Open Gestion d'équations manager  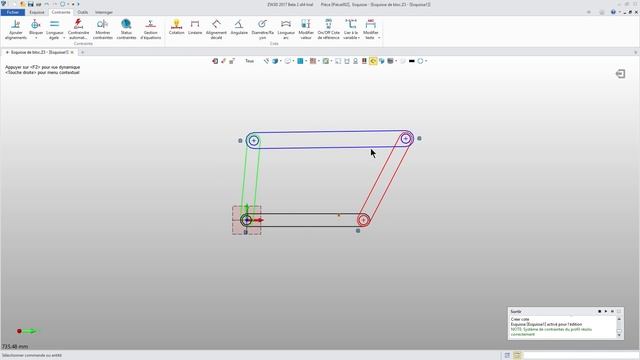[151, 29]
